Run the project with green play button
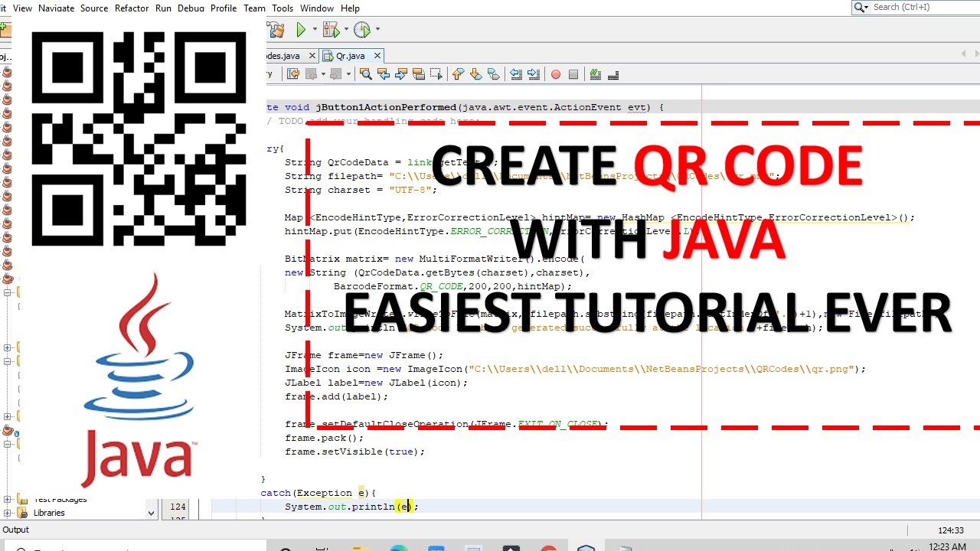 click(x=301, y=30)
